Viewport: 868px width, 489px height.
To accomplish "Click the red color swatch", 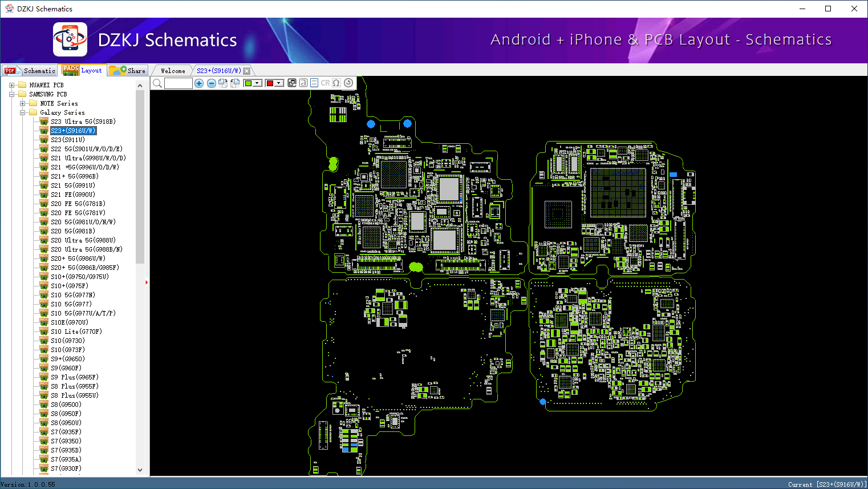I will point(270,83).
